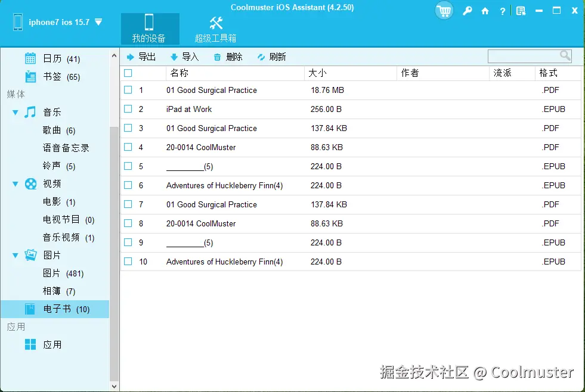The image size is (585, 392).
Task: Check row 6 Huckleberry Finn checkbox
Action: 128,185
